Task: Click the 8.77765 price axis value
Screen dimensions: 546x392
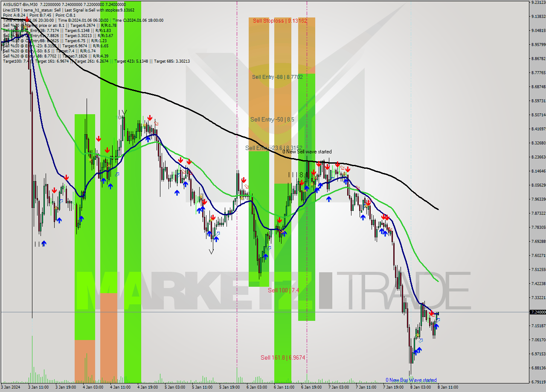Action: coord(538,72)
